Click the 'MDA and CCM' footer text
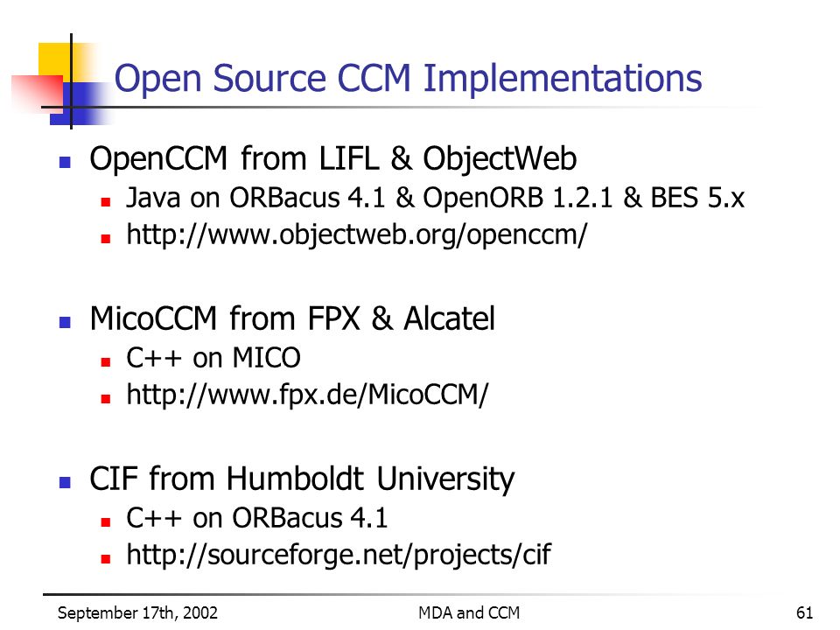Viewport: 840px width, 630px height. [469, 612]
